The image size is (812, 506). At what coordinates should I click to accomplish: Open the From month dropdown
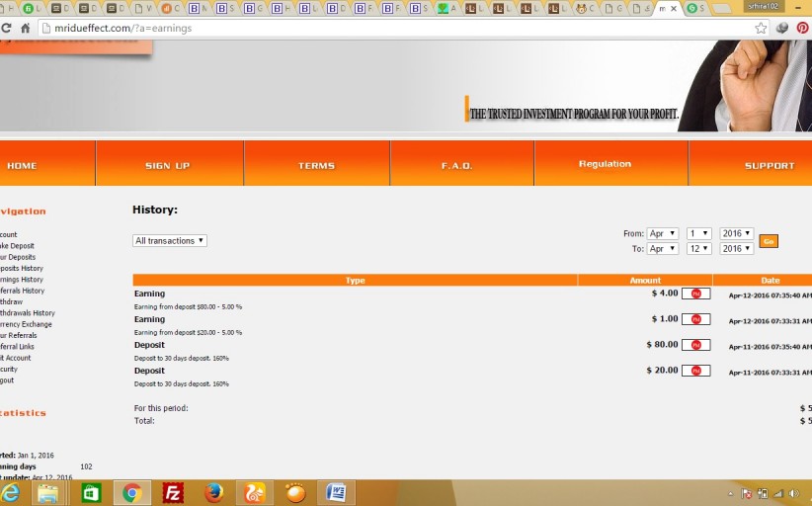click(x=662, y=233)
